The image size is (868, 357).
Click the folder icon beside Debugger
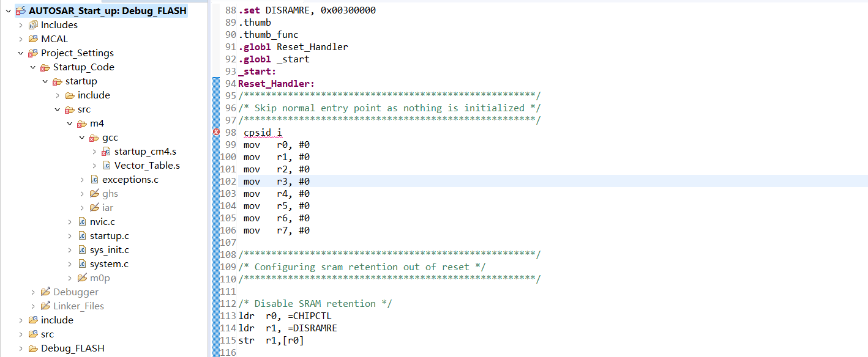tap(45, 292)
